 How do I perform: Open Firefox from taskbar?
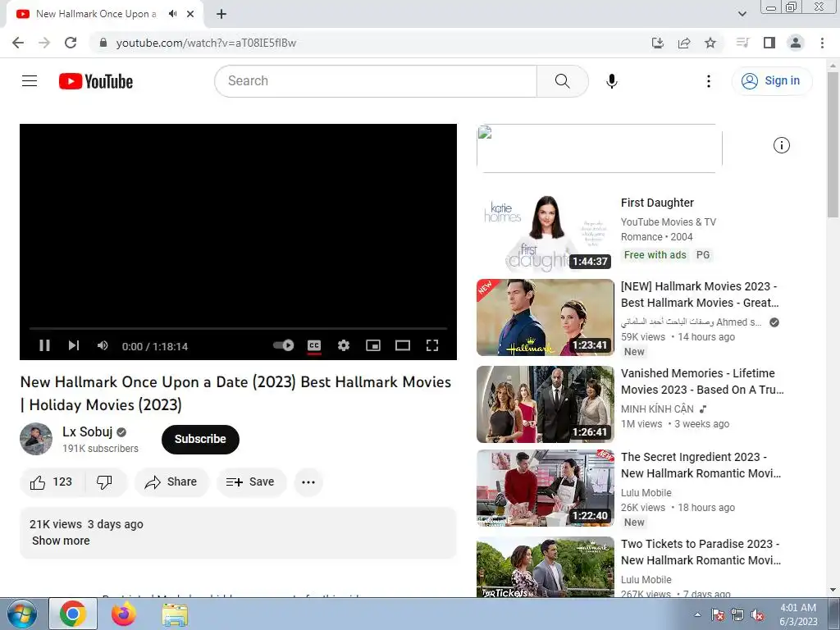coord(123,614)
